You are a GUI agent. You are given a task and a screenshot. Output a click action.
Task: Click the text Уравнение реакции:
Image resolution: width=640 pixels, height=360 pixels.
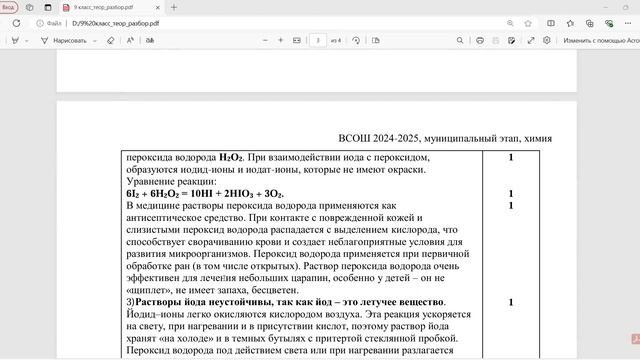coord(171,181)
